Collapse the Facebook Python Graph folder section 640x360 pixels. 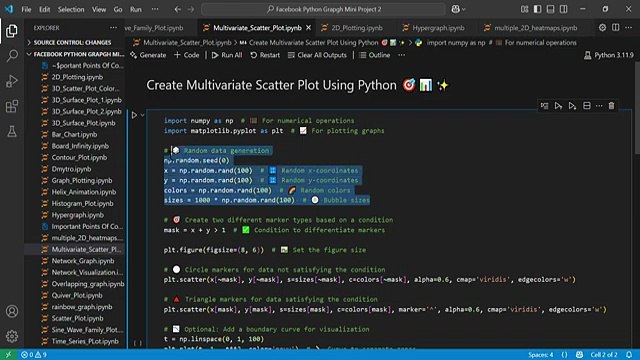(x=75, y=54)
